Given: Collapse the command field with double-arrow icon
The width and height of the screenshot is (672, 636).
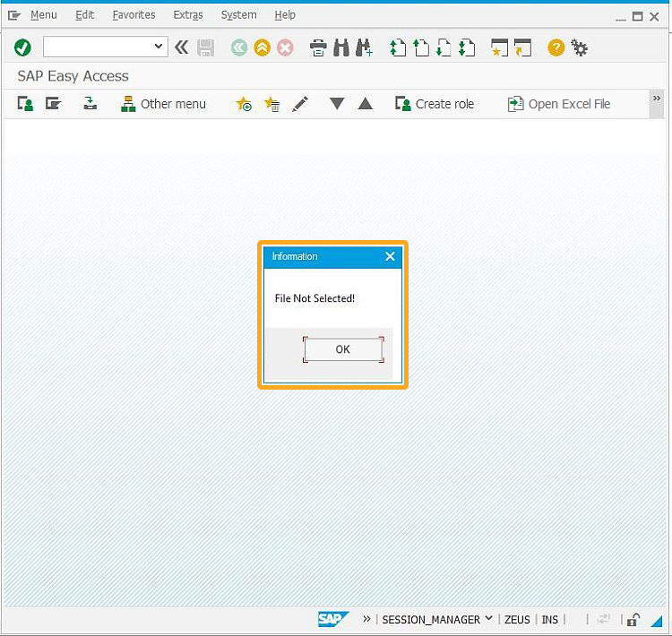Looking at the screenshot, I should click(182, 47).
